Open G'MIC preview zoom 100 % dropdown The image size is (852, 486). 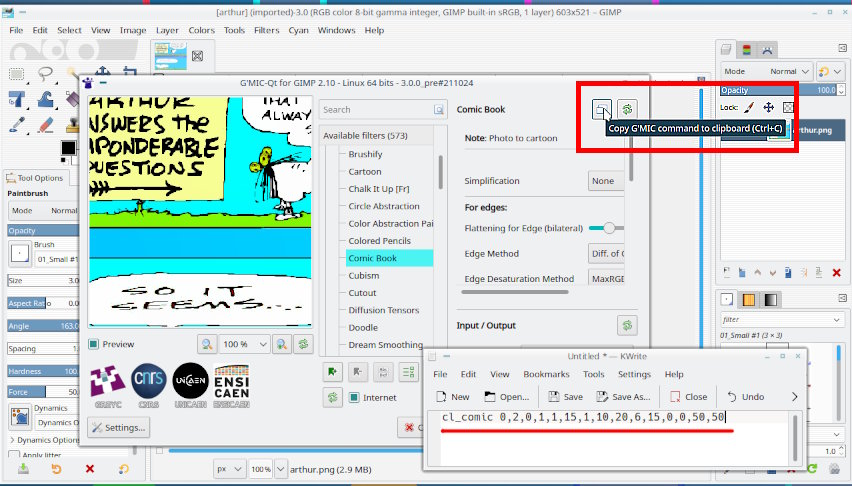click(244, 344)
